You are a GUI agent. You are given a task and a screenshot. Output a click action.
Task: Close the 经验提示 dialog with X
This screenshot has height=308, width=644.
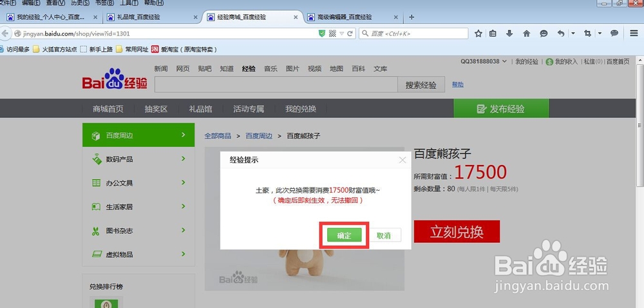[402, 160]
